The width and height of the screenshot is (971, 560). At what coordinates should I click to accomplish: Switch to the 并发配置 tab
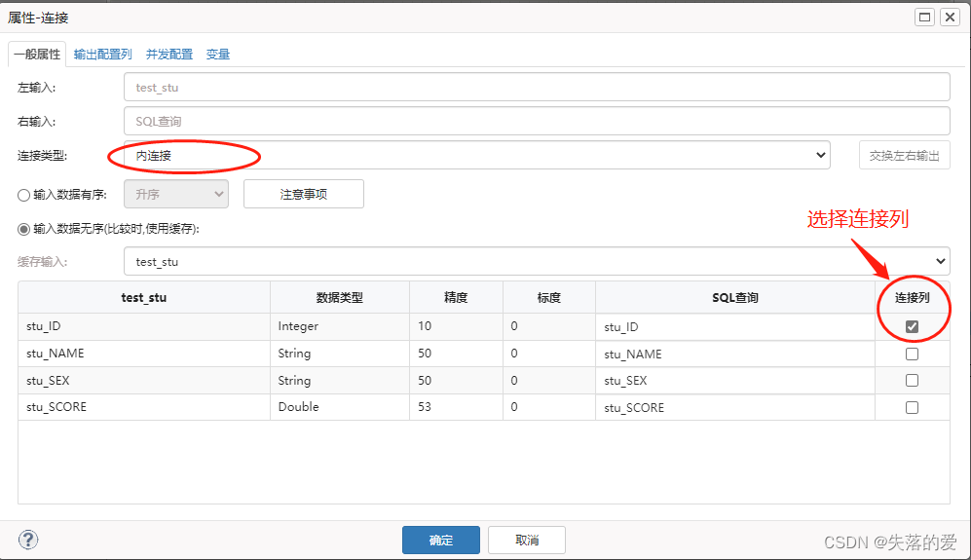[x=169, y=55]
